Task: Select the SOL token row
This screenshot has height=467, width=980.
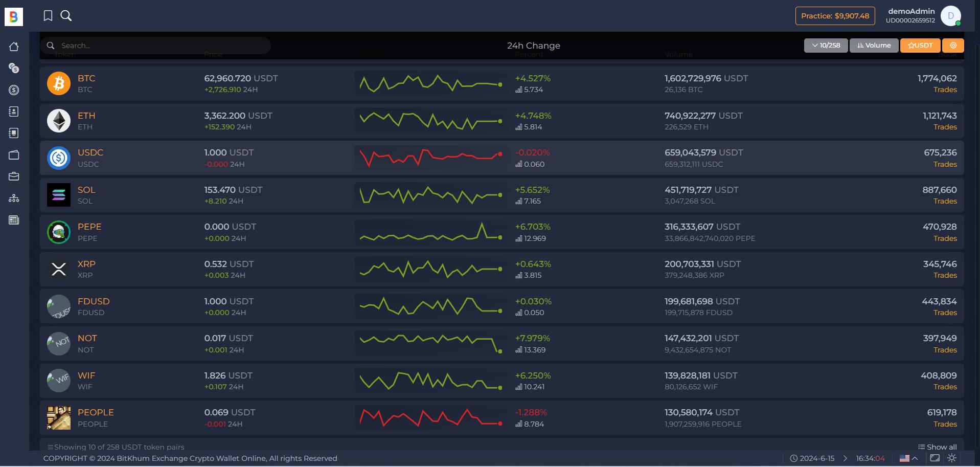Action: [x=502, y=195]
